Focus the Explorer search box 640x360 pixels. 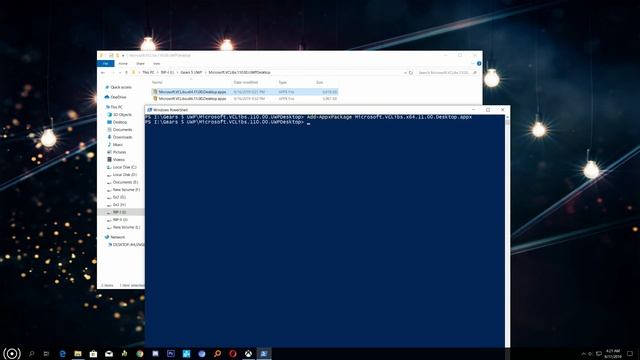click(447, 73)
